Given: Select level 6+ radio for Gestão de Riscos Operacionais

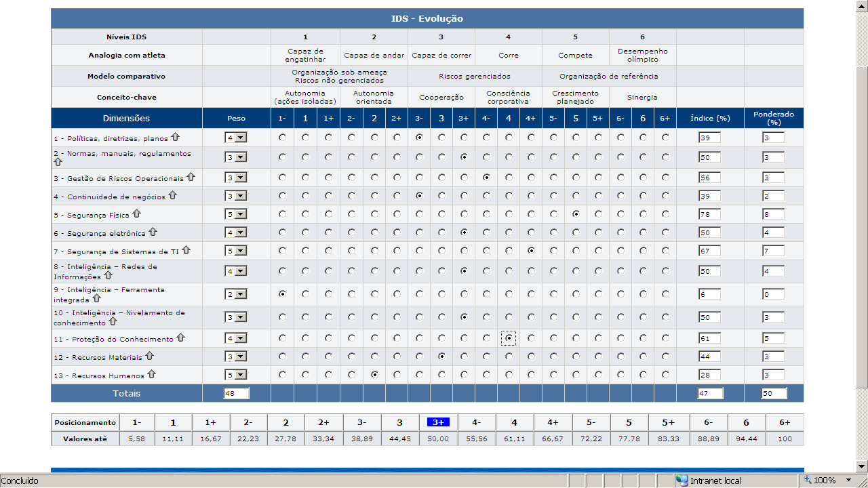Looking at the screenshot, I should [665, 178].
